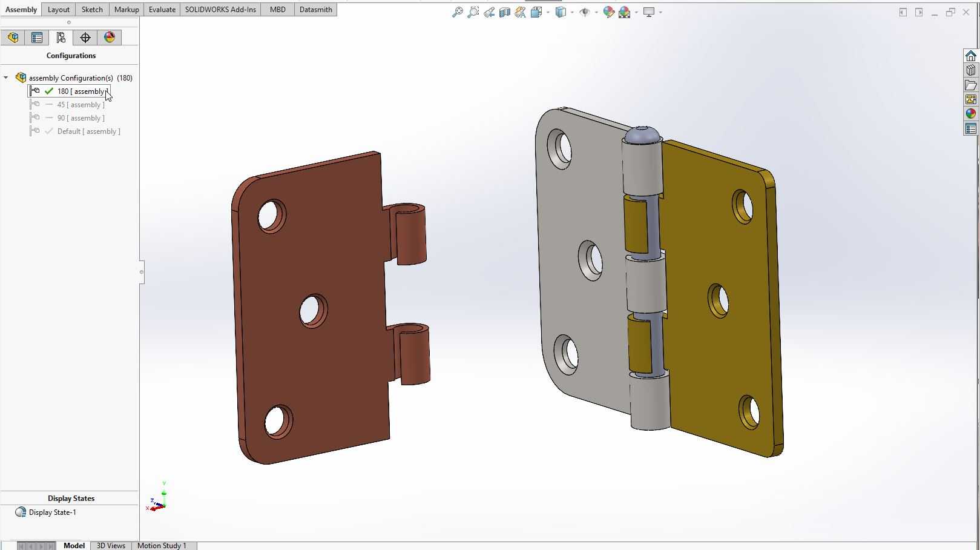Viewport: 980px width, 550px height.
Task: Click the Configurations panel header
Action: point(71,56)
